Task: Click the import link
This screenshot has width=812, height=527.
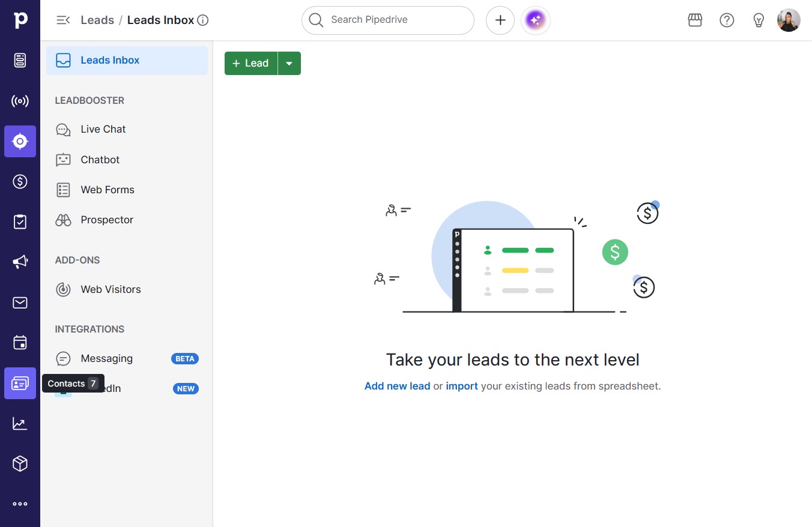Action: 462,386
